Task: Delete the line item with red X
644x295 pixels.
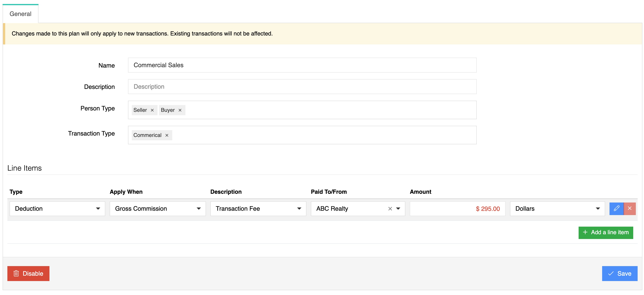Action: click(629, 208)
